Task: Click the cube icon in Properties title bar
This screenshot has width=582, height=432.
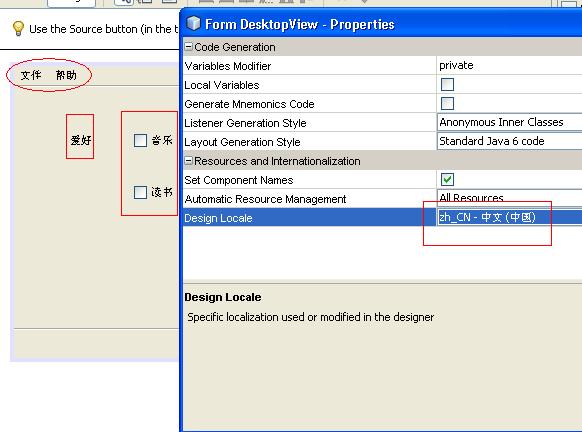Action: pyautogui.click(x=193, y=23)
